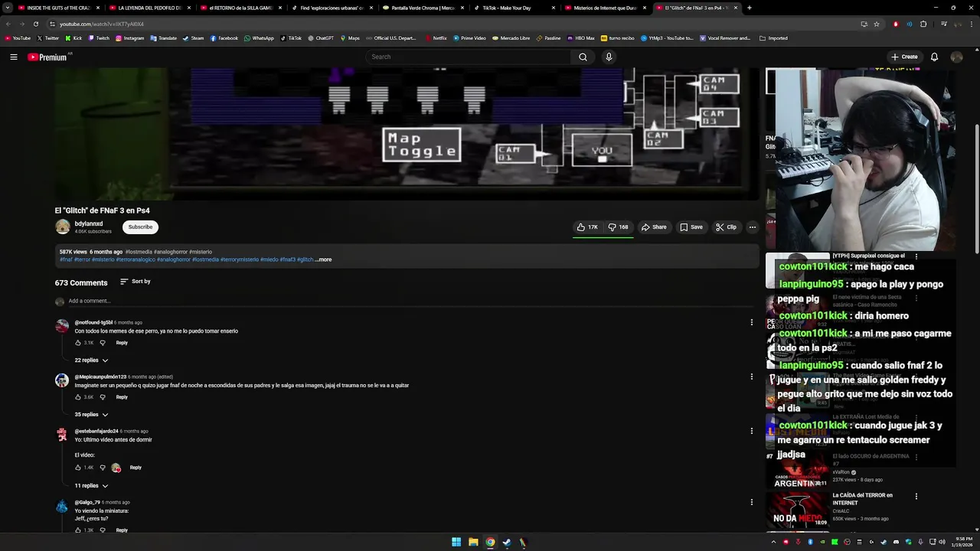The height and width of the screenshot is (551, 980).
Task: Reply to the @notfound-tg5bl comment
Action: (122, 343)
